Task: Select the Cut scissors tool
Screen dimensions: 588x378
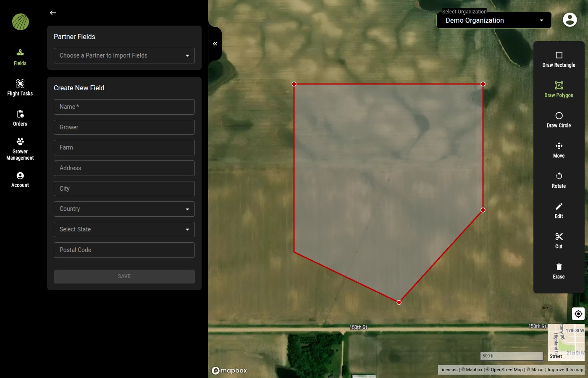Action: tap(559, 241)
